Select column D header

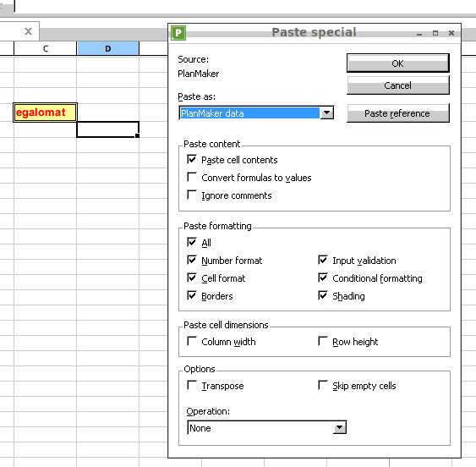pyautogui.click(x=107, y=48)
